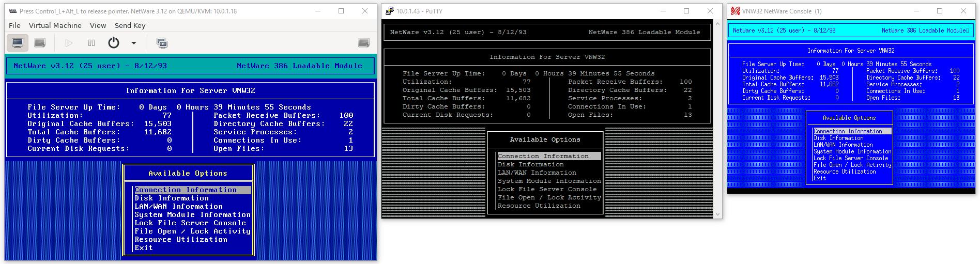
Task: Select Disk Information in QEMU/KVM window
Action: click(172, 198)
